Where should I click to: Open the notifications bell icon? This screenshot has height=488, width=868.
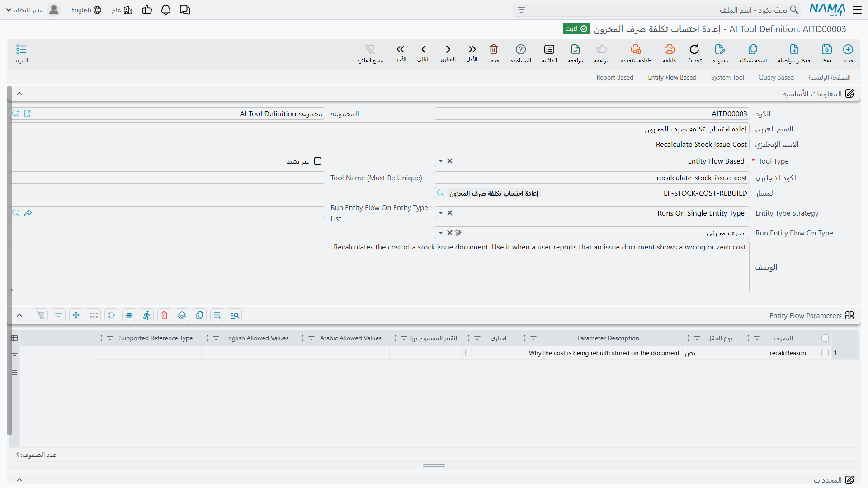coord(166,10)
